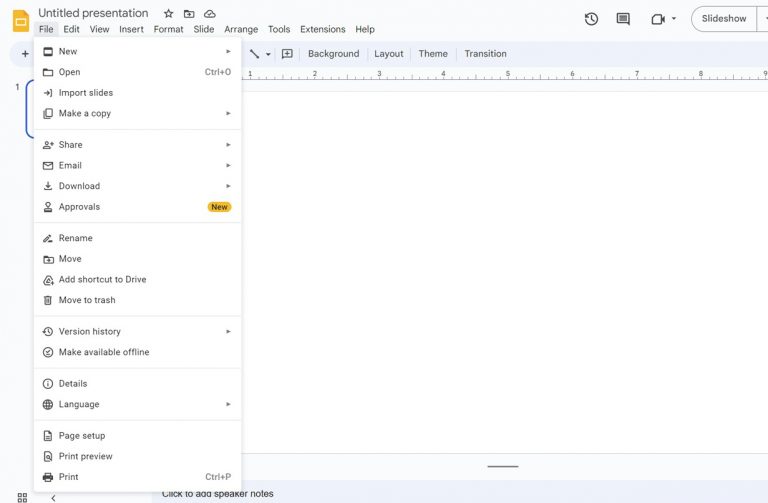Click to add speaker notes
Screen dimensions: 768x503
(217, 494)
